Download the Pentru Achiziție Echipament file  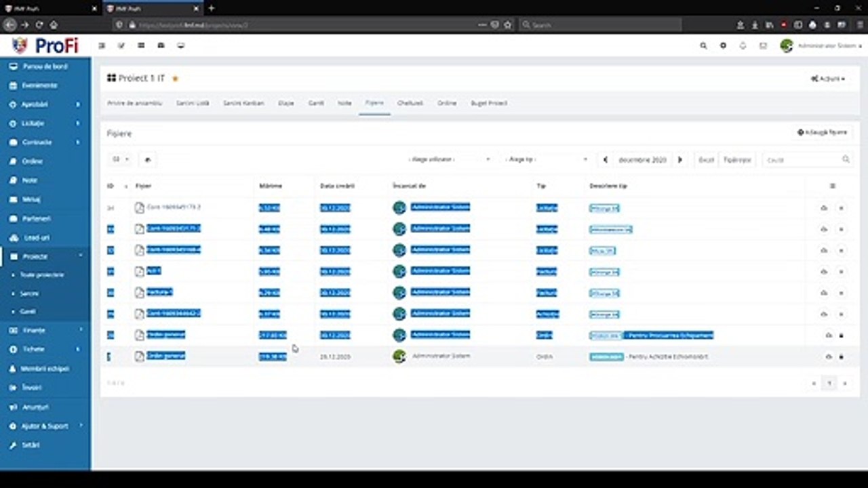(828, 357)
